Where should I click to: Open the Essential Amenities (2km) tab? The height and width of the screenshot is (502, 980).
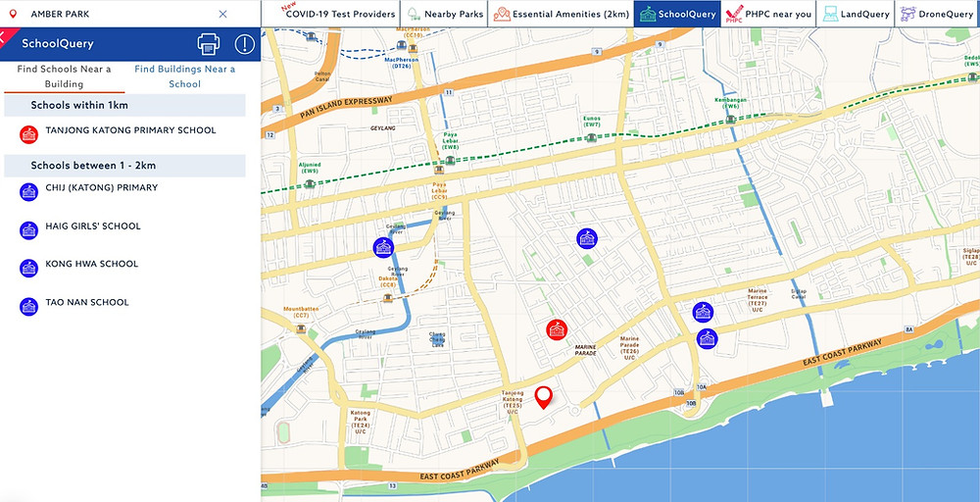[x=561, y=14]
